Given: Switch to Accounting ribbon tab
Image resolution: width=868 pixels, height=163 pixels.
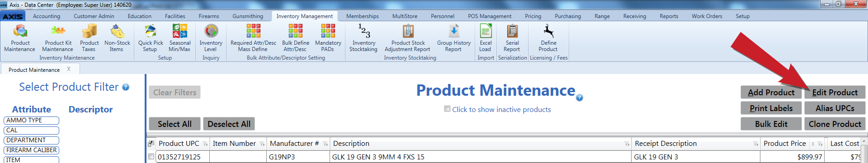Looking at the screenshot, I should click(x=47, y=16).
